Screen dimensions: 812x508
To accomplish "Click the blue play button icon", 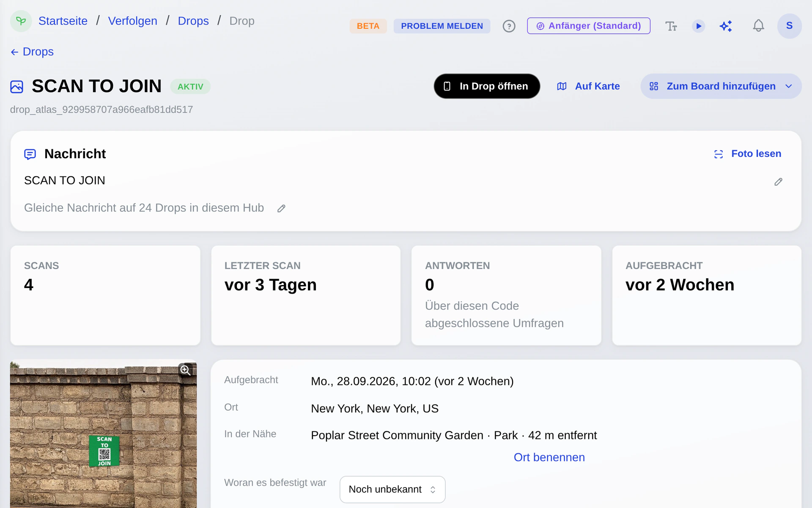I will 698,26.
